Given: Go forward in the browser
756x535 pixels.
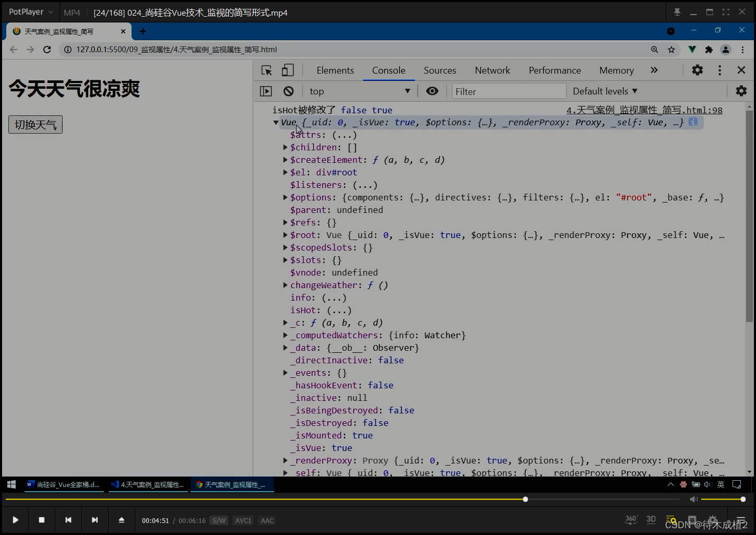Looking at the screenshot, I should [30, 50].
